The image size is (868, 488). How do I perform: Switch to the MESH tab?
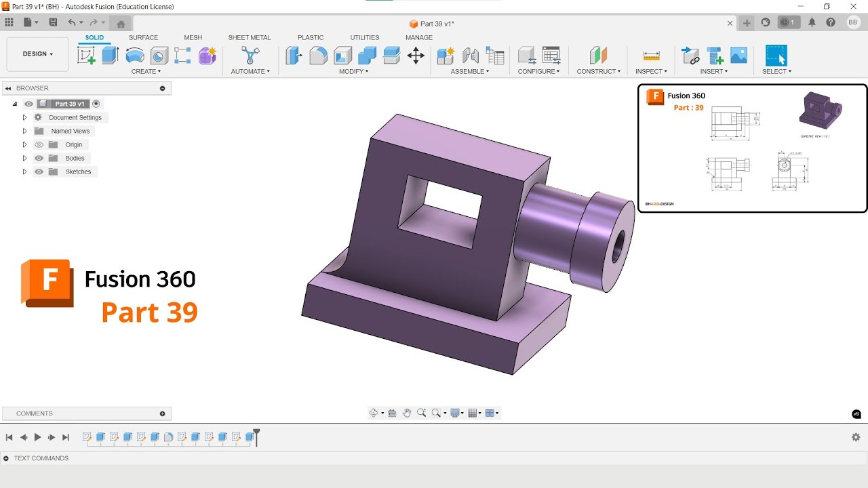[193, 37]
